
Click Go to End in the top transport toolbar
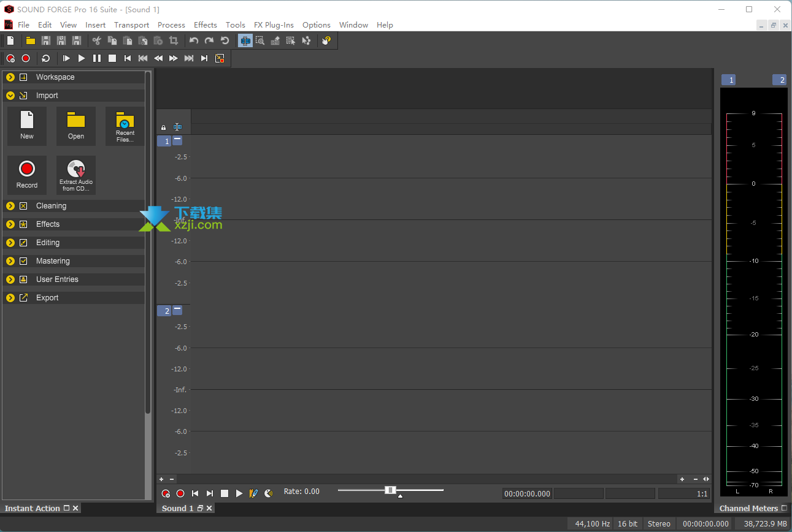204,58
